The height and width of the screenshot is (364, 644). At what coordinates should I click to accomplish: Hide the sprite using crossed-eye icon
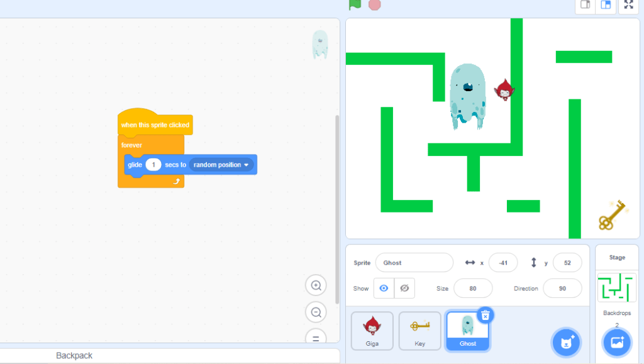click(x=404, y=288)
